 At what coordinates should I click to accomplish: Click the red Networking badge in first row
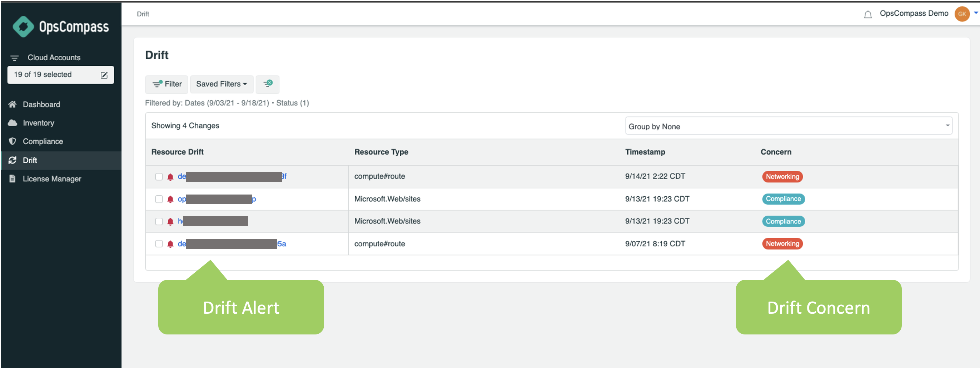click(x=782, y=176)
